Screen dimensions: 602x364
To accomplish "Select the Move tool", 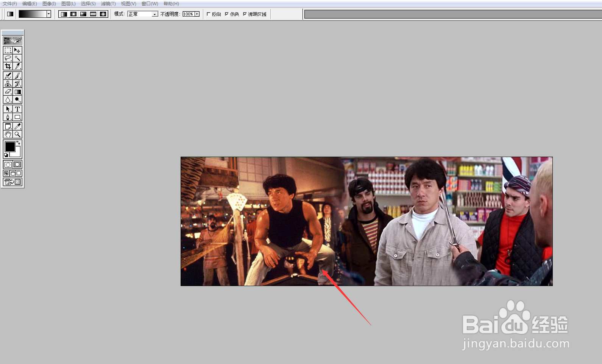I will click(x=17, y=50).
